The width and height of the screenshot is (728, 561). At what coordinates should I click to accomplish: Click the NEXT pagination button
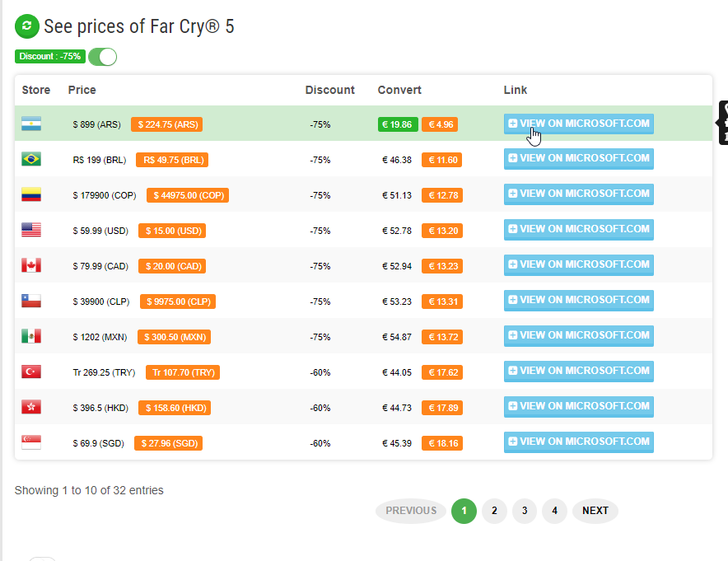595,511
